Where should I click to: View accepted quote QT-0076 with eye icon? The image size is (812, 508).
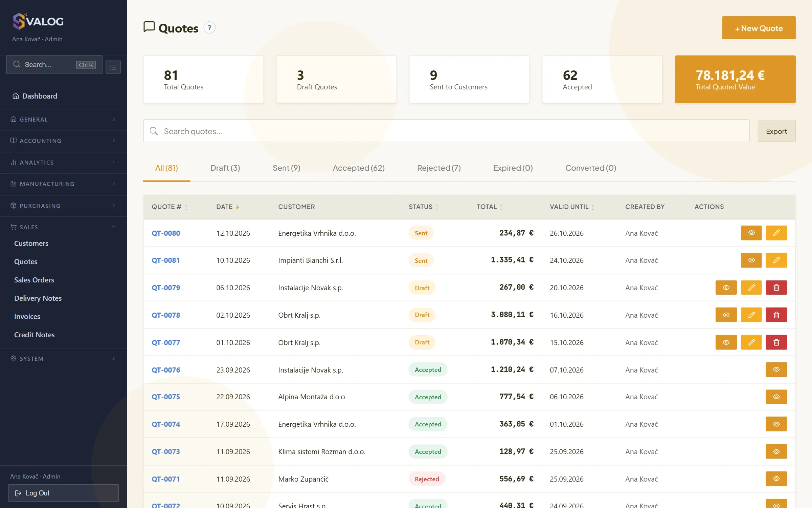pos(776,369)
